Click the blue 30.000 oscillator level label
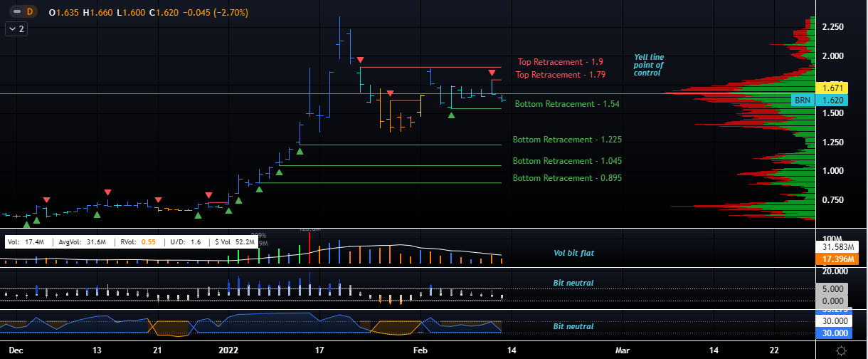Screen dimensions: 868x359 coord(832,333)
